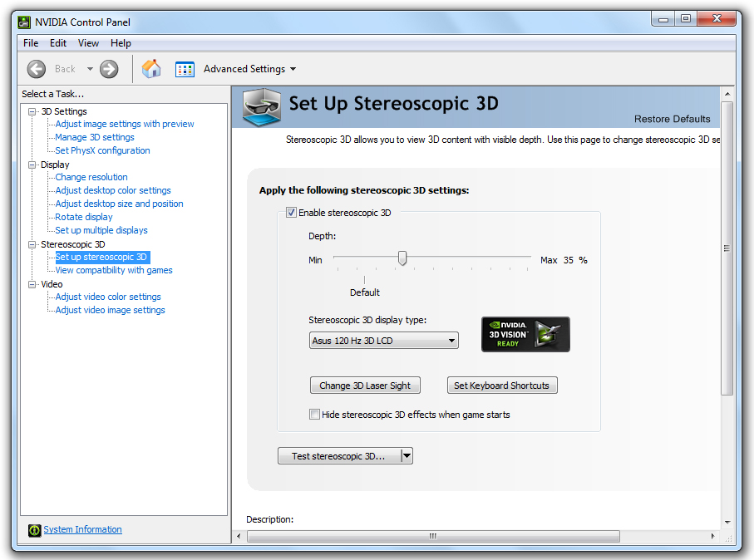Click the vertical scrollbar up arrow
The image size is (754, 560).
click(727, 94)
